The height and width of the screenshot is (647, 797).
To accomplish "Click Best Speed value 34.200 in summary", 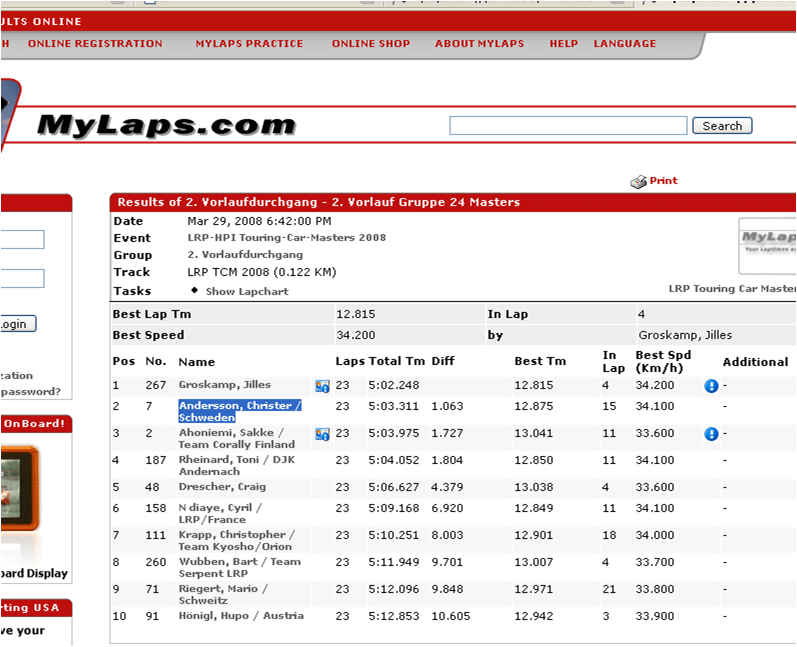I will (x=355, y=335).
